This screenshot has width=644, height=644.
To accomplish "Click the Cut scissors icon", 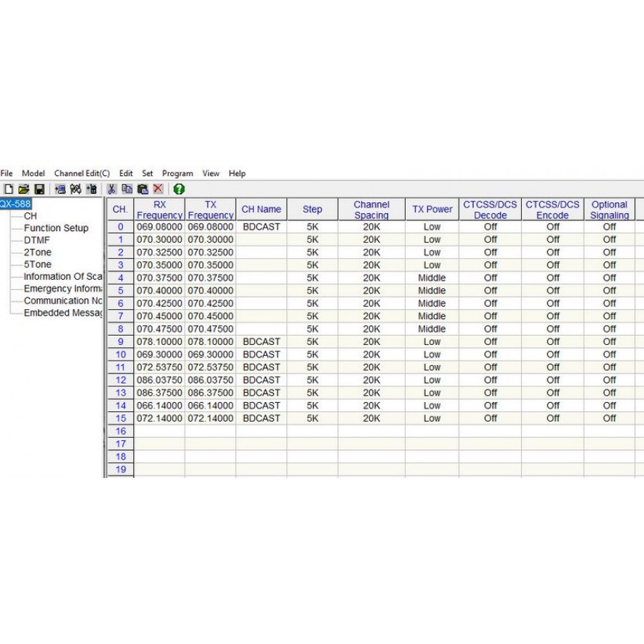I will pyautogui.click(x=112, y=189).
